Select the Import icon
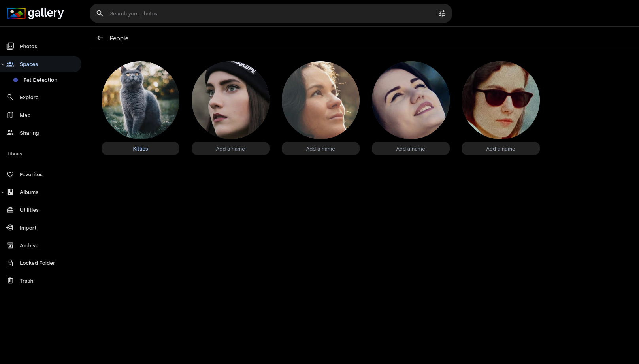 [x=10, y=228]
